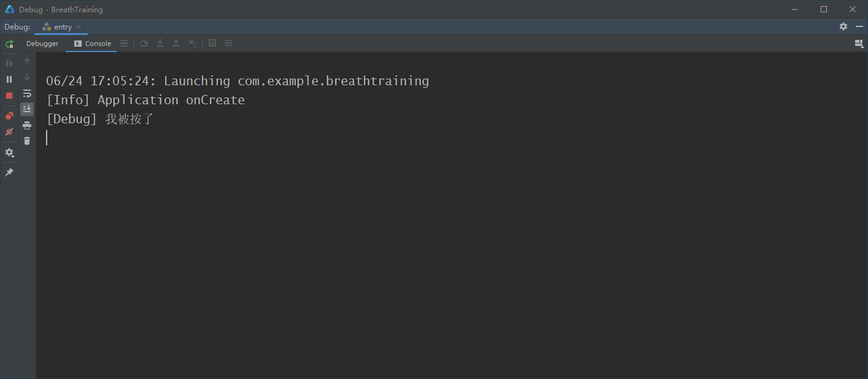Print the console output
The width and height of the screenshot is (868, 379).
[27, 125]
